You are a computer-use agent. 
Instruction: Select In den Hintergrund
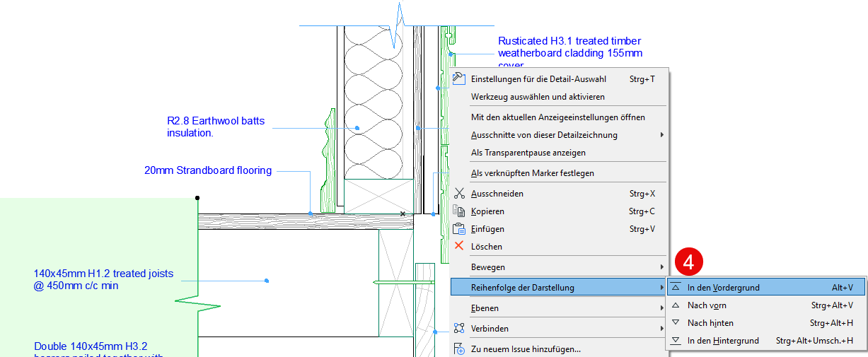[766, 340]
